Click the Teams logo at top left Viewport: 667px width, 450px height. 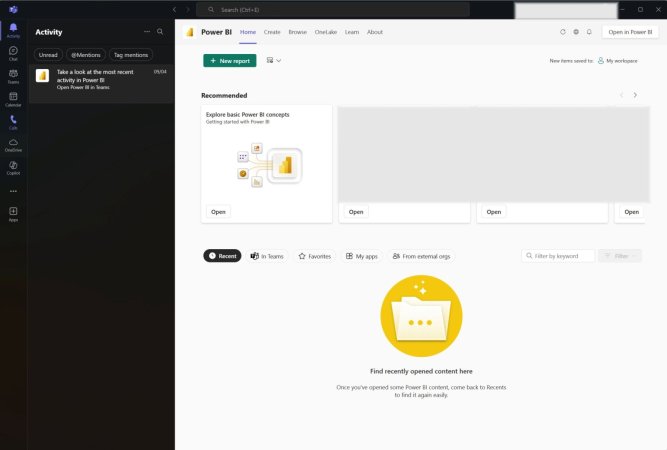tap(13, 9)
